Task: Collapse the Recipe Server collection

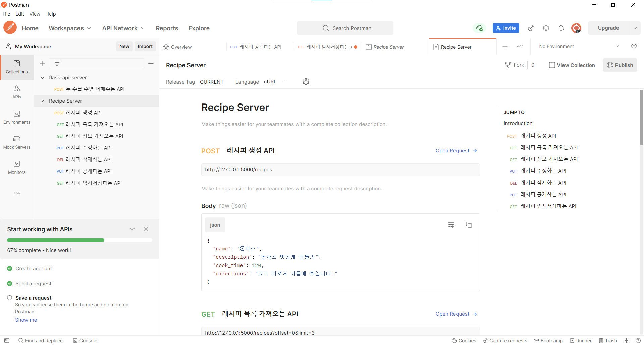Action: coord(42,101)
